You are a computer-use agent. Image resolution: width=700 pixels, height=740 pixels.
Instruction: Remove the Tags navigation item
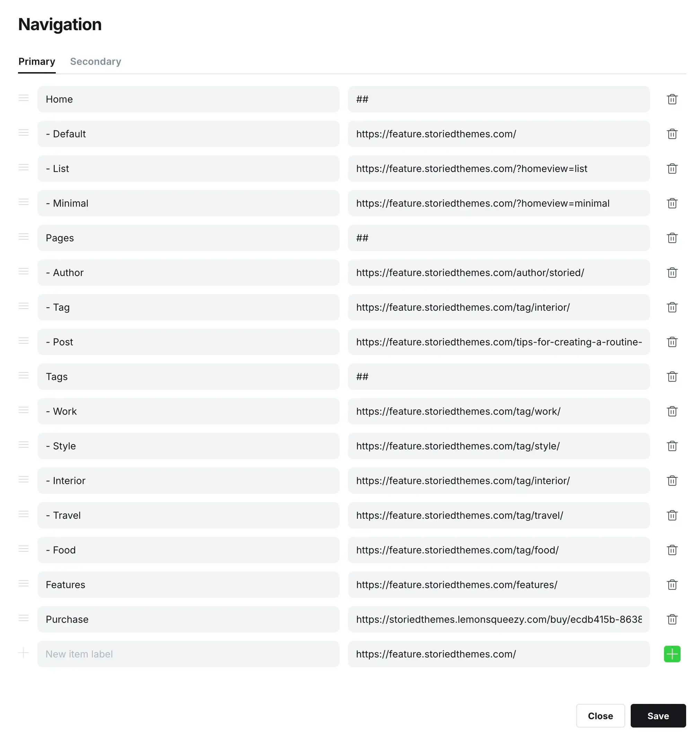(672, 377)
